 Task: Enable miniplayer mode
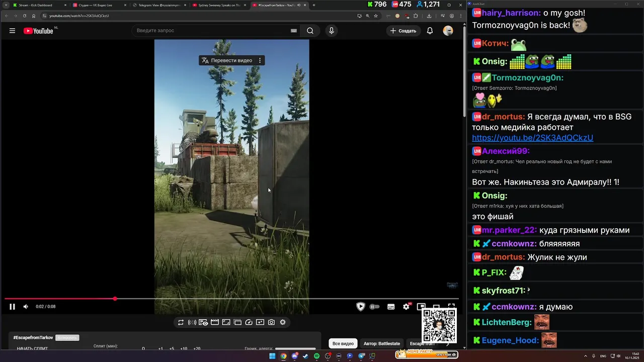421,307
